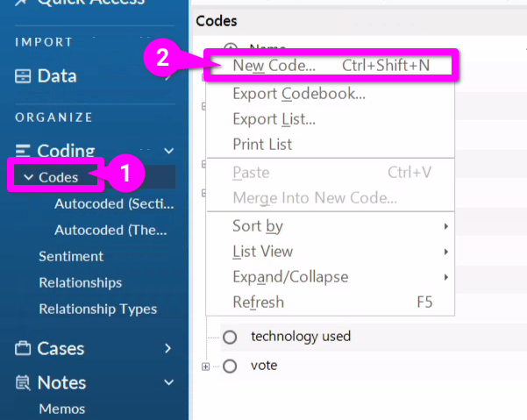Click the circle icon beside the vote code
The height and width of the screenshot is (420, 527).
[x=231, y=367]
